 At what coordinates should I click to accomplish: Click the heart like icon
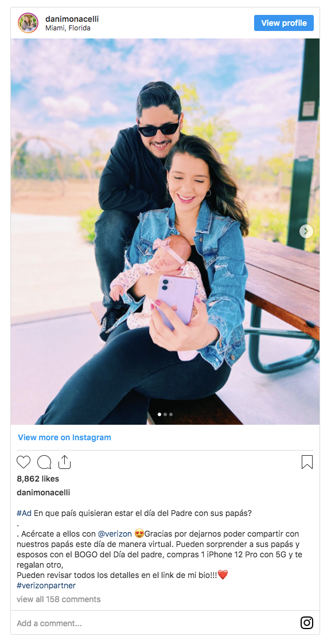click(24, 462)
